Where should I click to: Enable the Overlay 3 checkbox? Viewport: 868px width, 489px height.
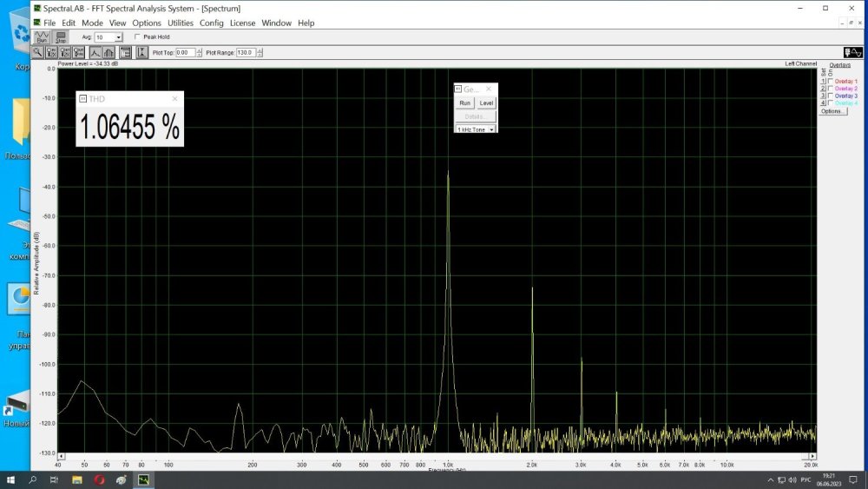[x=831, y=96]
